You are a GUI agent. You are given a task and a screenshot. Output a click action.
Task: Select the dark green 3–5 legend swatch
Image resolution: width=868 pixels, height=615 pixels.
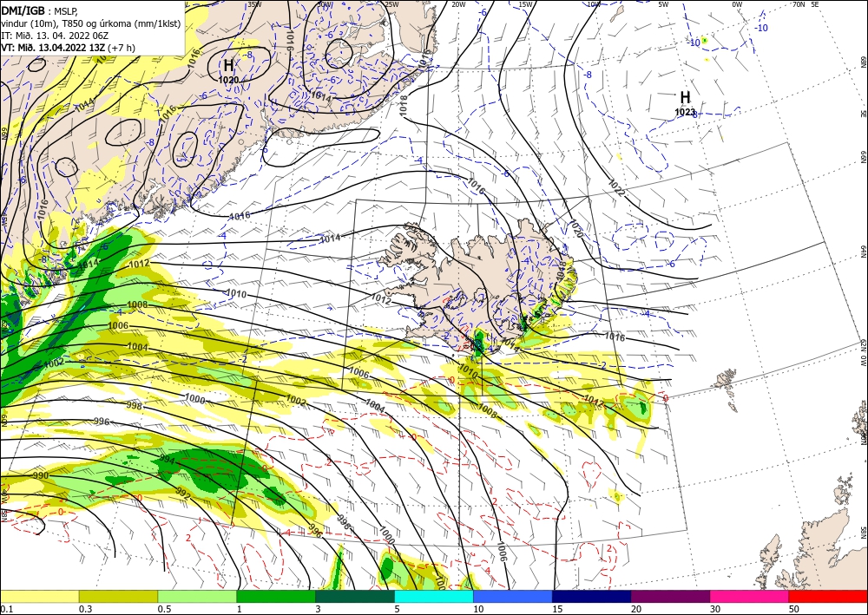click(355, 596)
